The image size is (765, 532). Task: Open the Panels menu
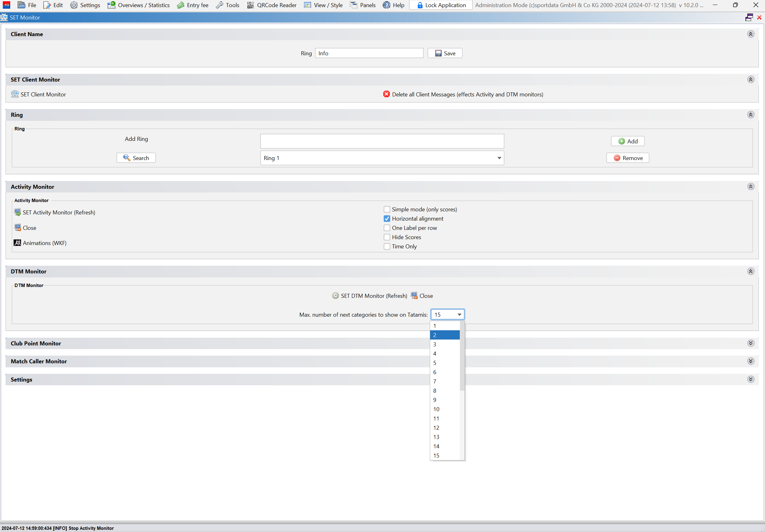(363, 5)
